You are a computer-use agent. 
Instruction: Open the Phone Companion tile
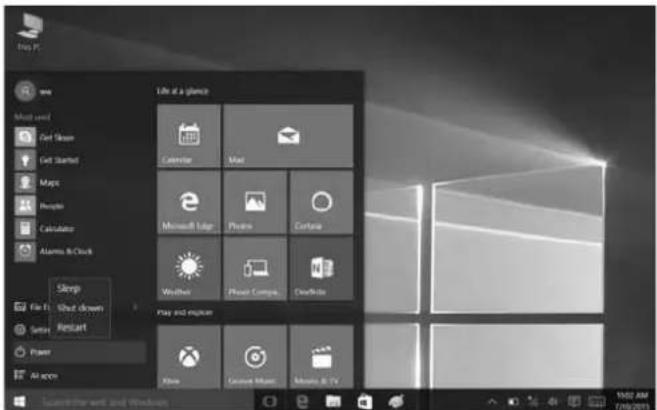pos(255,268)
